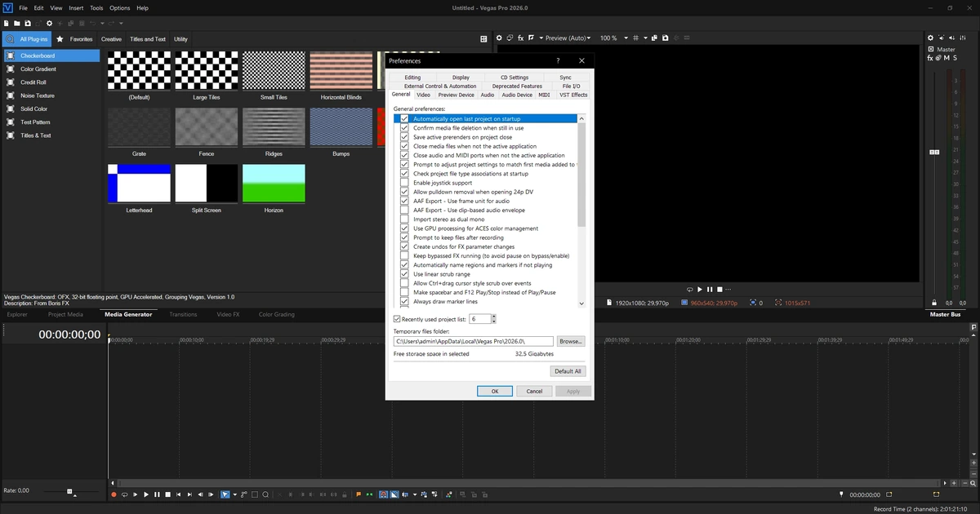Viewport: 980px width, 514px height.
Task: Switch to Audio Device tab in Preferences
Action: coord(516,95)
